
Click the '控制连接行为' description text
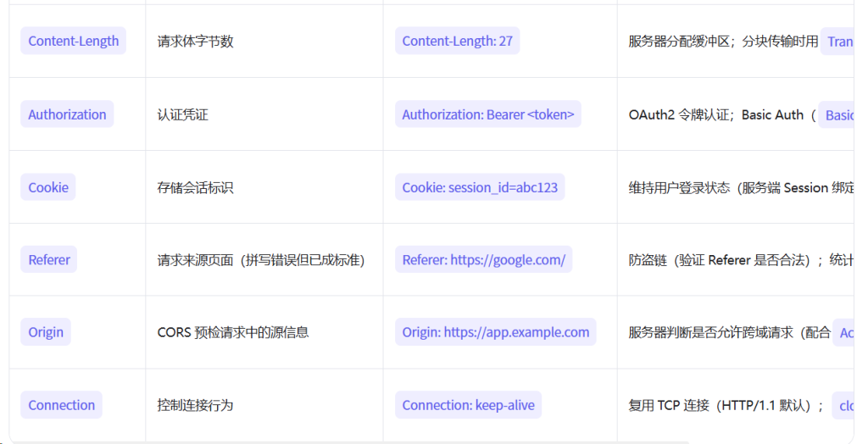pyautogui.click(x=195, y=405)
